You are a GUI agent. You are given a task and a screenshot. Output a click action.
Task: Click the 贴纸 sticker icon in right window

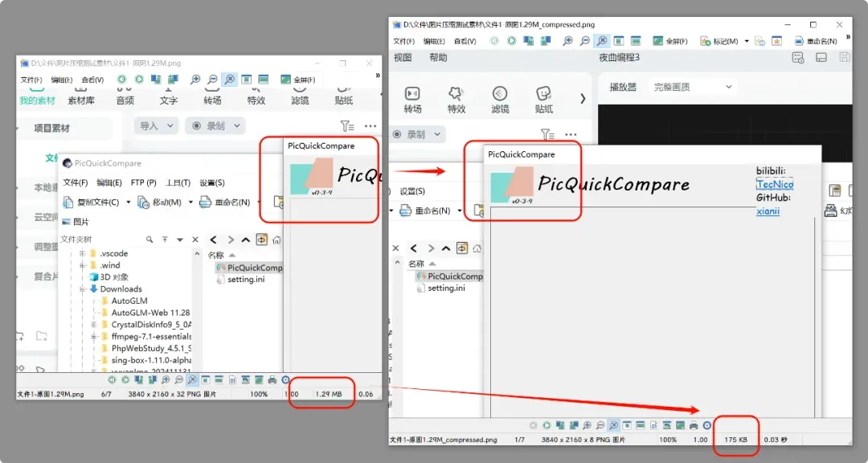(x=543, y=93)
